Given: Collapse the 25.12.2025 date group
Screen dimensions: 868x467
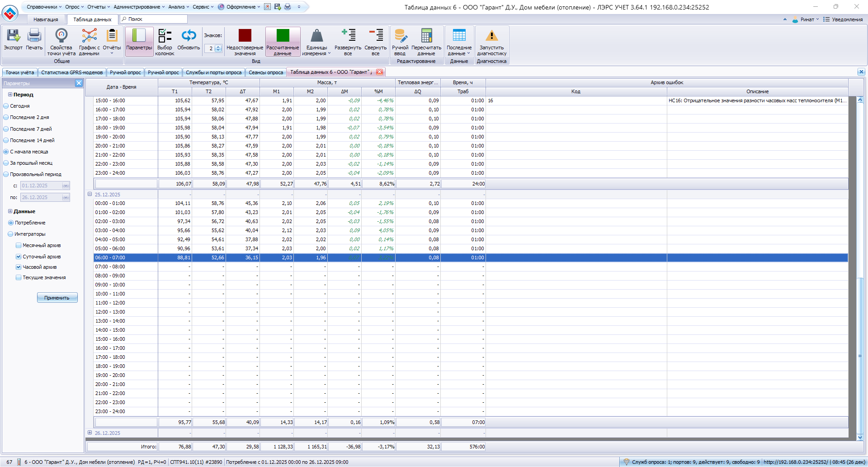Looking at the screenshot, I should coord(90,194).
